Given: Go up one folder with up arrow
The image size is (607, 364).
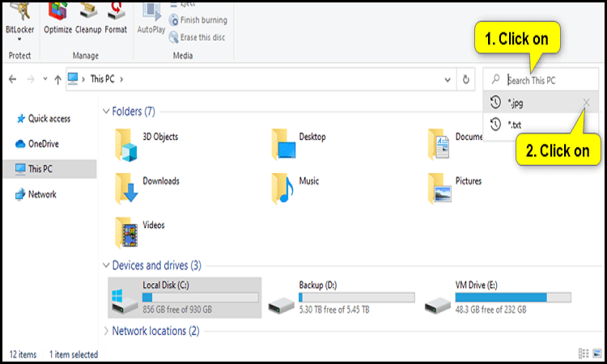Looking at the screenshot, I should [57, 79].
